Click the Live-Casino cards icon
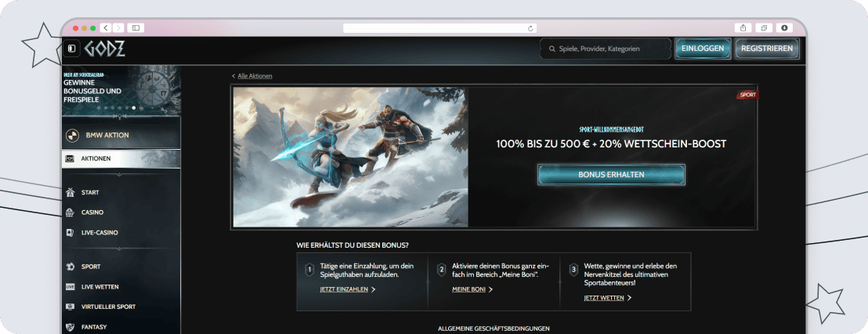 coord(71,233)
